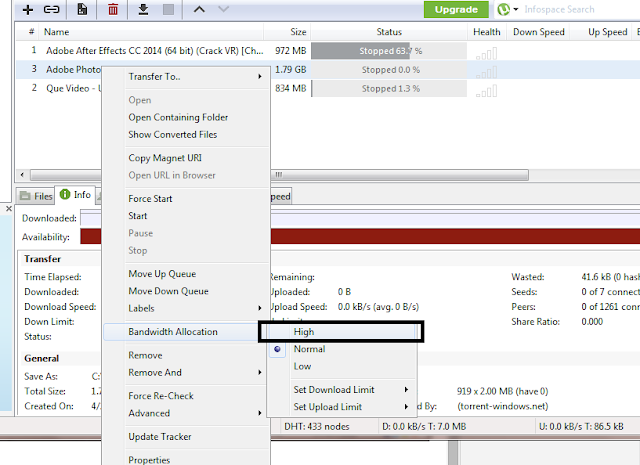The width and height of the screenshot is (640, 465).
Task: Click the Add Torrent from URL link icon
Action: pos(51,9)
